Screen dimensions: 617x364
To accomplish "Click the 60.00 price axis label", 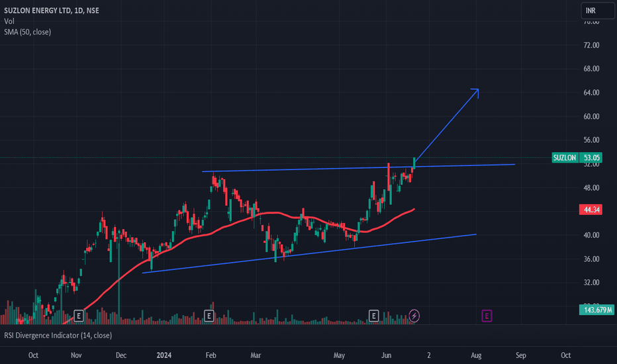I will [591, 116].
